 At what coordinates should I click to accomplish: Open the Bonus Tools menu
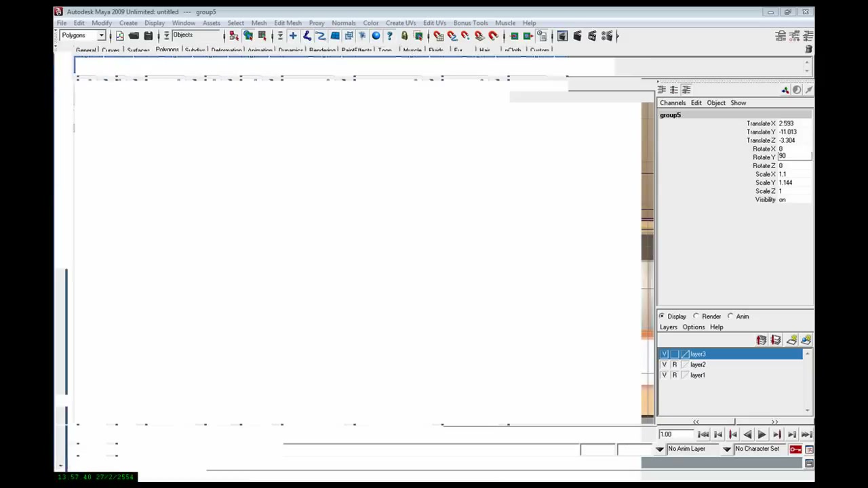click(x=471, y=23)
